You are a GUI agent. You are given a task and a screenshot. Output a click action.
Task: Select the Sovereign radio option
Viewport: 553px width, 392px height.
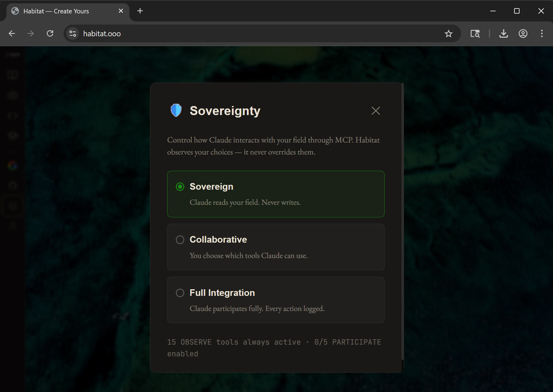pyautogui.click(x=180, y=187)
